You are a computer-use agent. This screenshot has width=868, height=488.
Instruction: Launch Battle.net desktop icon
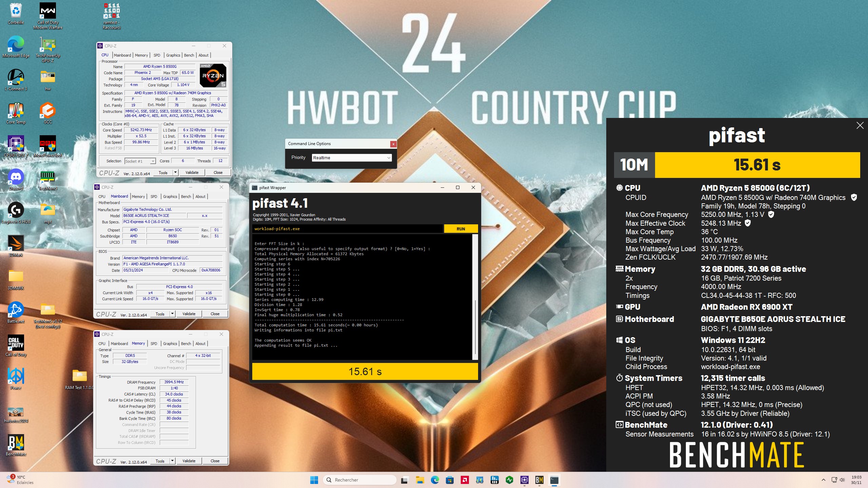16,312
